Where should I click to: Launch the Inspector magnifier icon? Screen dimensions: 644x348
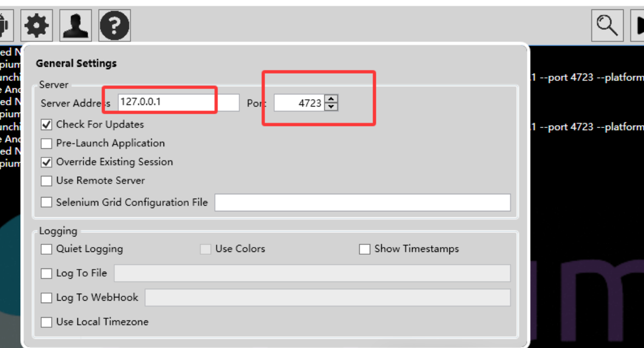607,25
